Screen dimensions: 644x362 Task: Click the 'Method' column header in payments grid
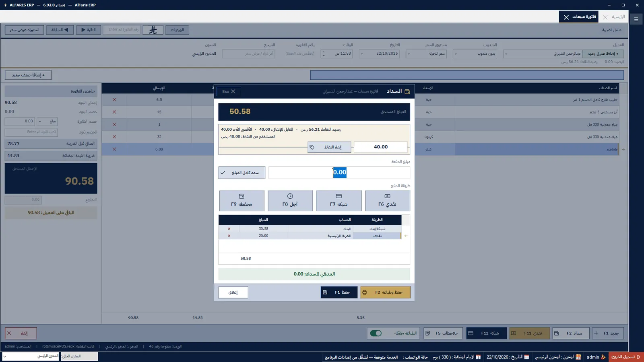(x=377, y=220)
